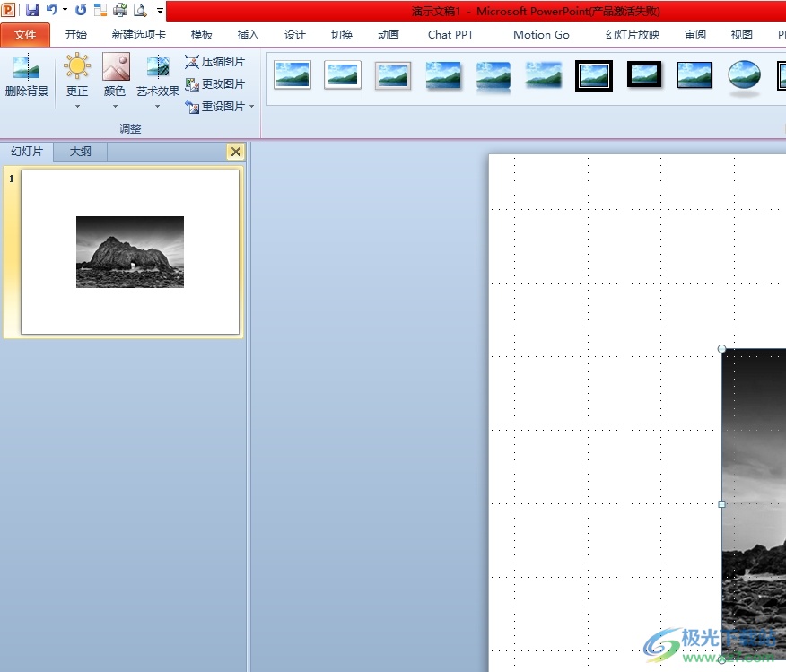Apply the Metal Frame picture style
The width and height of the screenshot is (786, 672).
393,75
